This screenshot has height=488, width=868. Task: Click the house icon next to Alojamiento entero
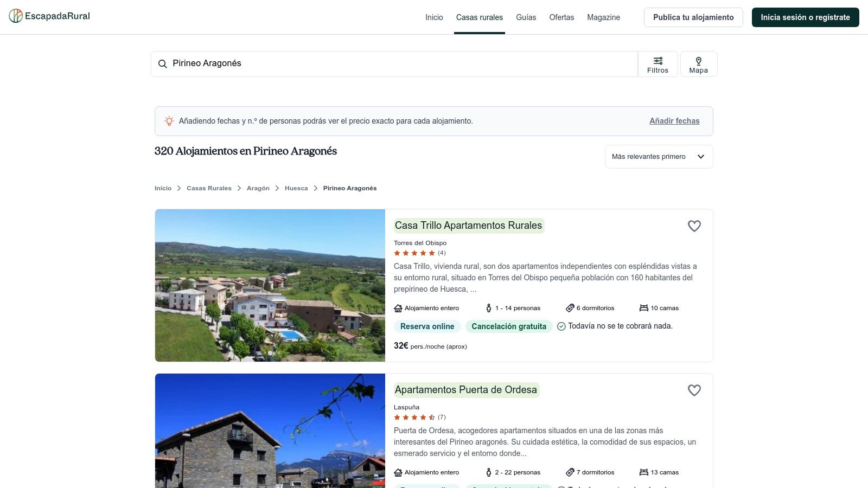[398, 307]
